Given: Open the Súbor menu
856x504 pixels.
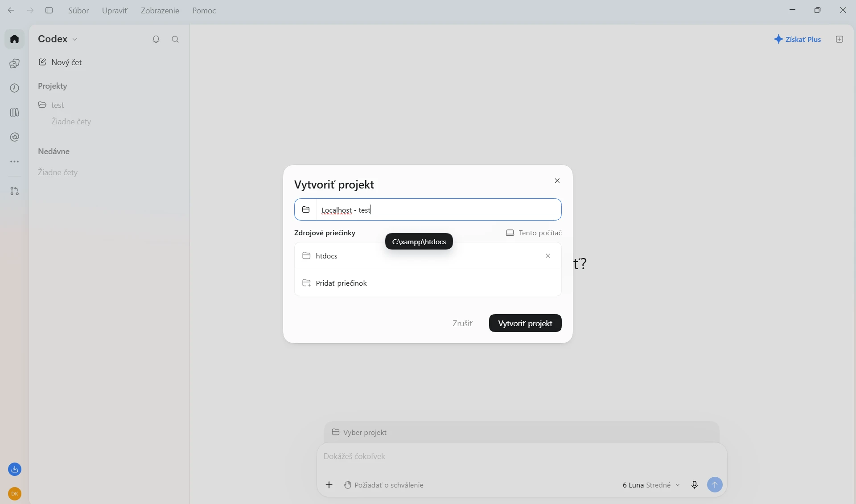Looking at the screenshot, I should [x=78, y=10].
